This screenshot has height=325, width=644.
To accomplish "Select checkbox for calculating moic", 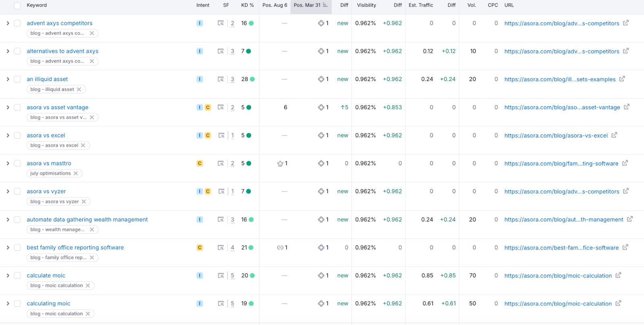I will tap(17, 304).
